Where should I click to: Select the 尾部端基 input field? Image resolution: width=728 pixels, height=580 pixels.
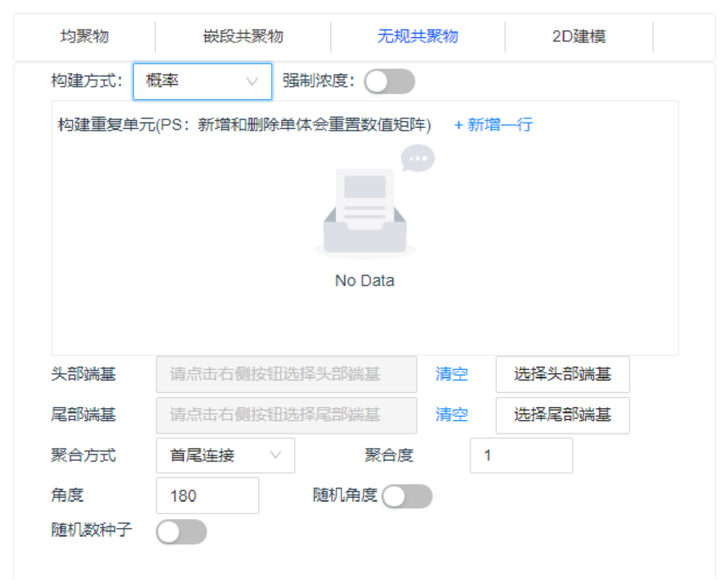[x=285, y=415]
